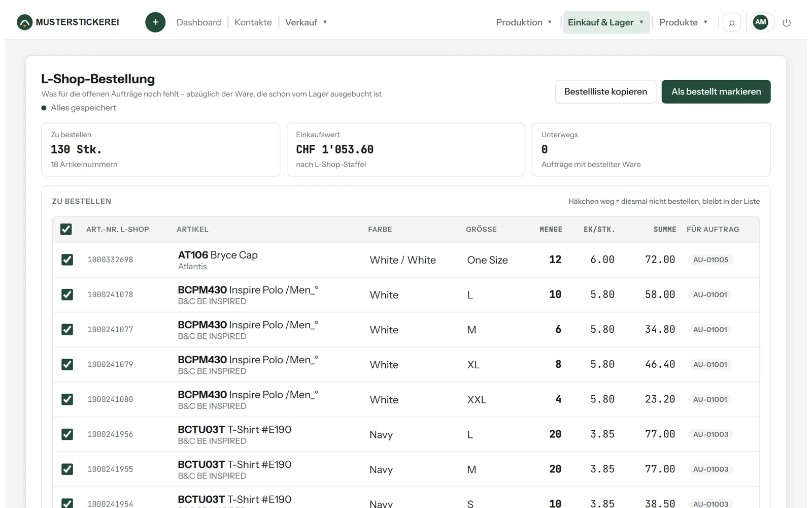812x508 pixels.
Task: Click Bestellliste kopieren button
Action: (x=605, y=91)
